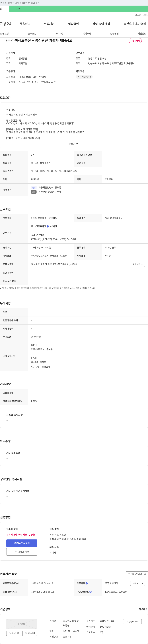This screenshot has height=644, width=148.
Task: Click the 인증기관 info icon
Action: click(87, 583)
